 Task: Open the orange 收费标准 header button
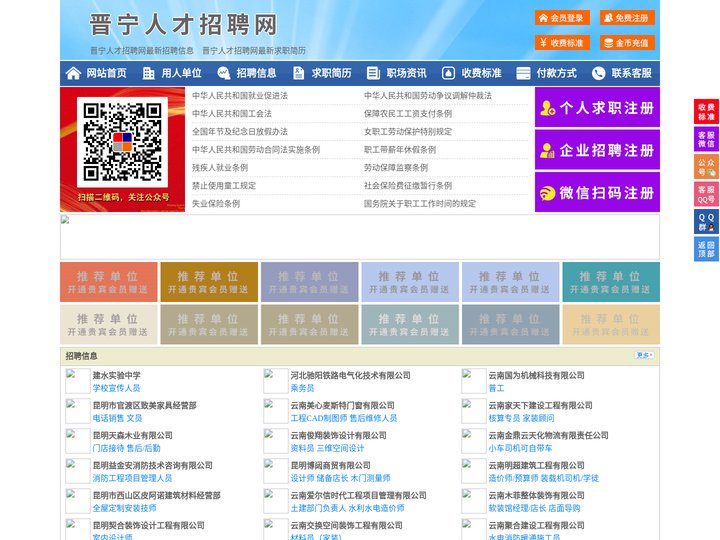[562, 43]
